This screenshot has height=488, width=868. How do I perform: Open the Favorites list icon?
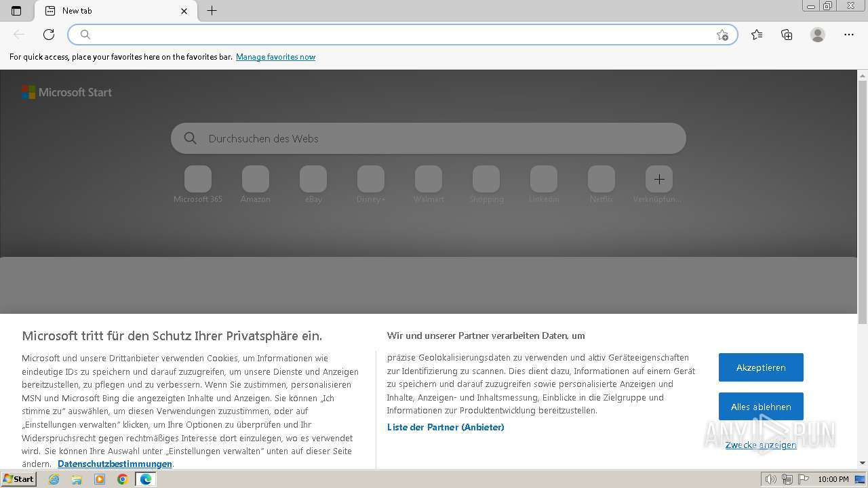(757, 35)
